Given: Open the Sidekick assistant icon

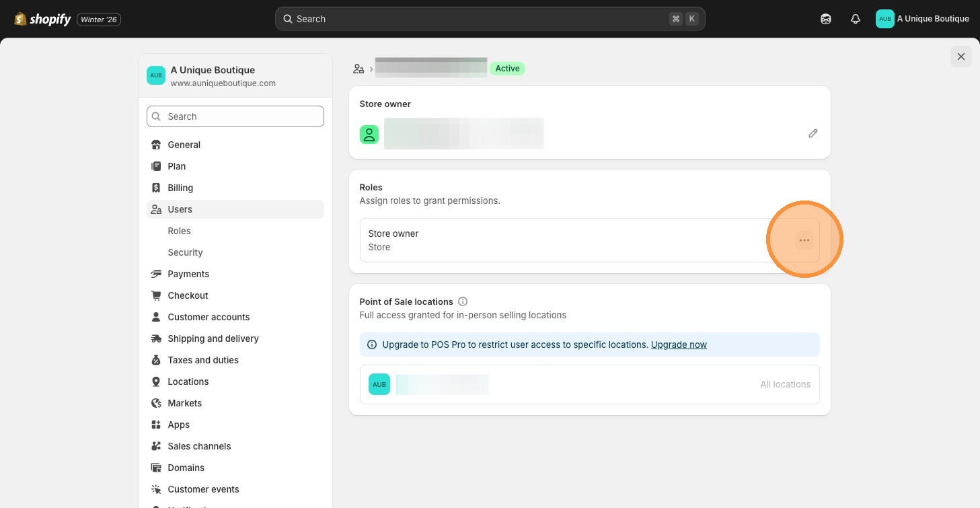Looking at the screenshot, I should [826, 19].
